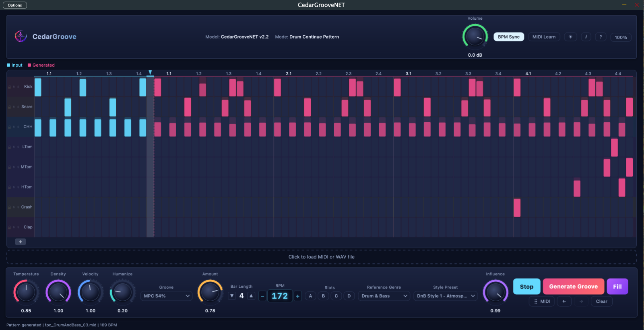Decrease Bar Length with down arrow

232,296
